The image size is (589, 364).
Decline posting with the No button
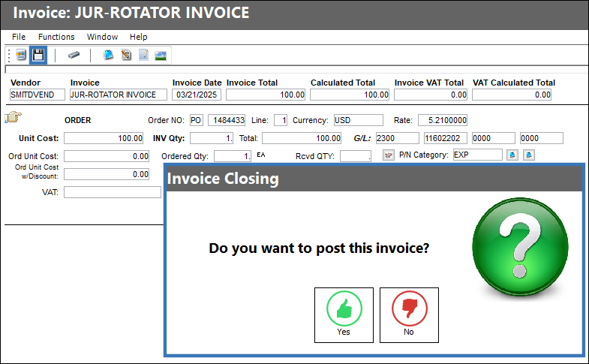click(x=409, y=315)
